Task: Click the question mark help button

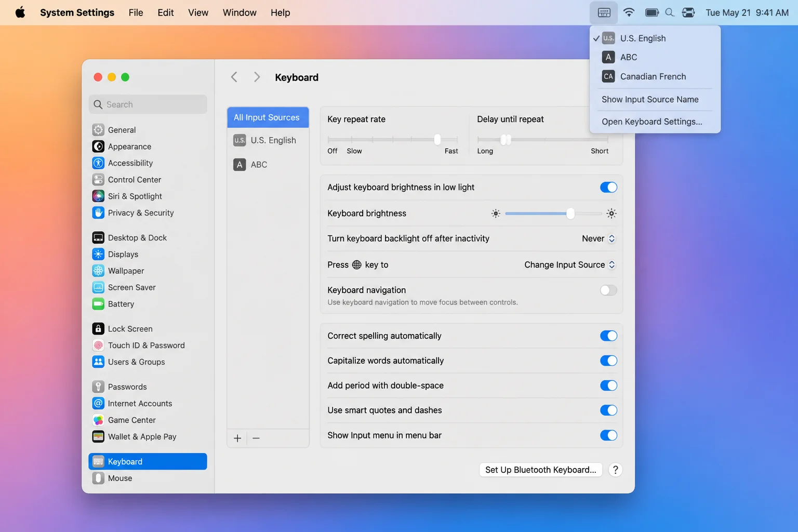Action: click(x=615, y=470)
